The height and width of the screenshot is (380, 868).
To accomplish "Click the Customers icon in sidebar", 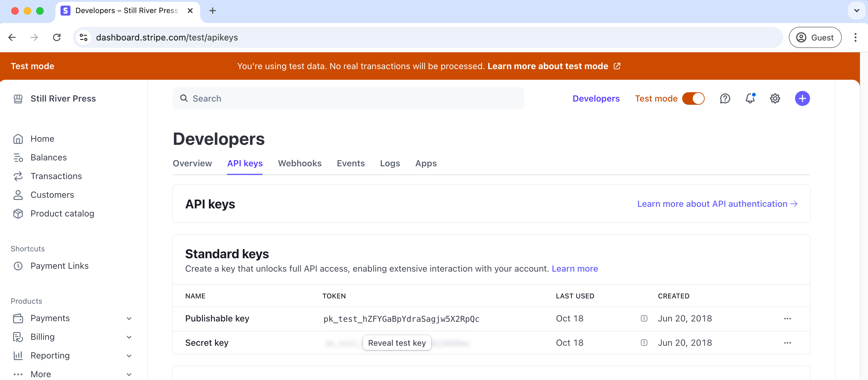I will [x=18, y=195].
